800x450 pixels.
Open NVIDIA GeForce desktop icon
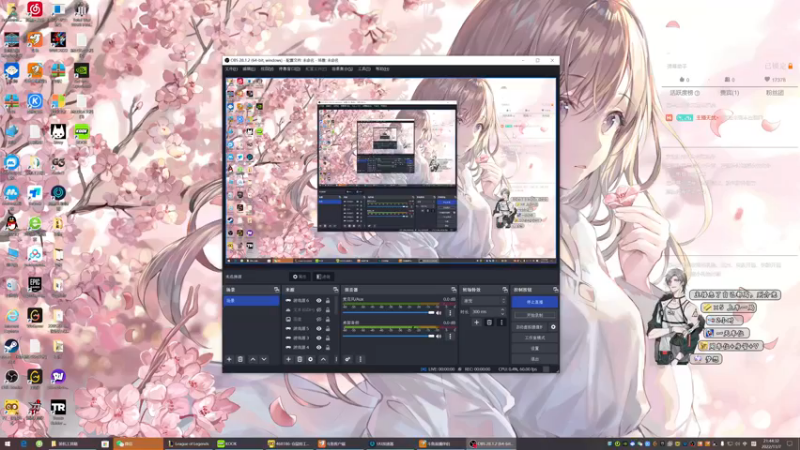click(81, 71)
